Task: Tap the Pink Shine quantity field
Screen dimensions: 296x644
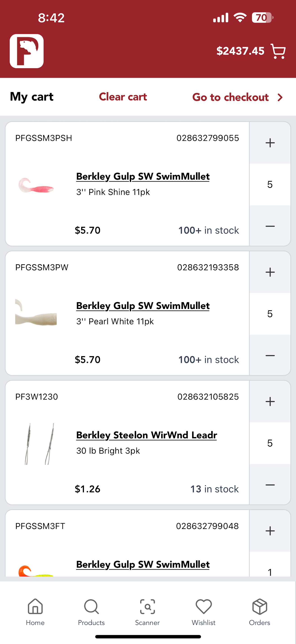Action: click(x=270, y=185)
